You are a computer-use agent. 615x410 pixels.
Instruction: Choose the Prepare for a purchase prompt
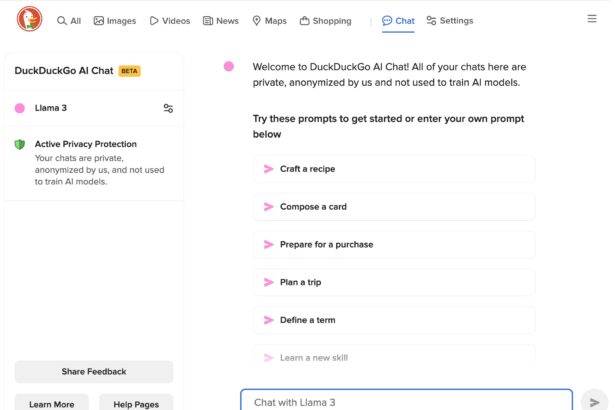(x=394, y=244)
